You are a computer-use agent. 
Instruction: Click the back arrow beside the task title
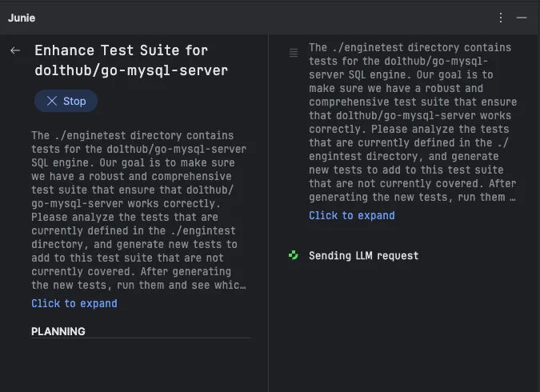coord(15,51)
